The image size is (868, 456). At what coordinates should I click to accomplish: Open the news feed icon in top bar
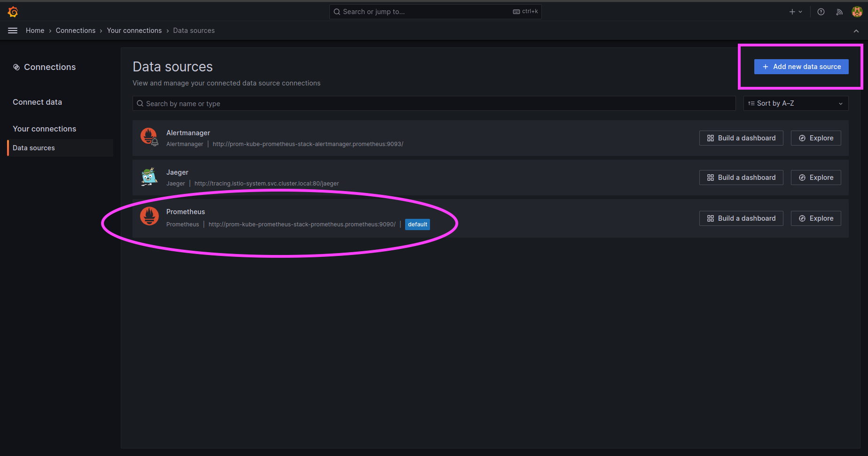839,11
